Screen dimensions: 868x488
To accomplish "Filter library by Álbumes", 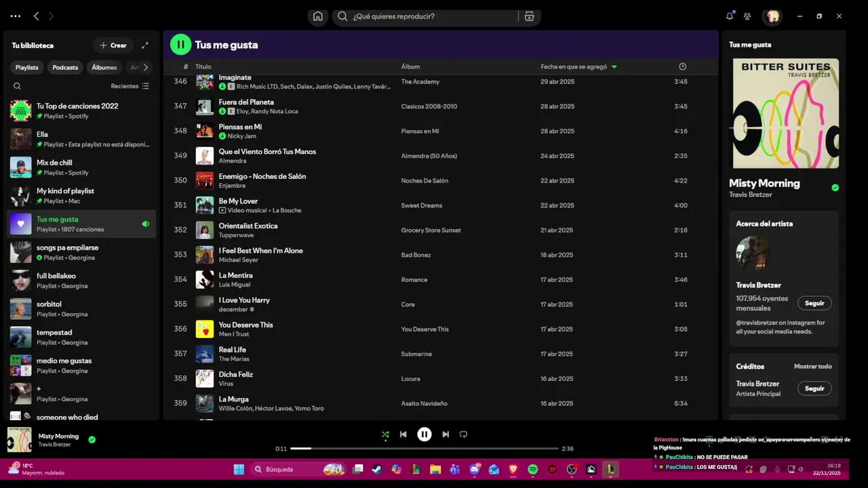I will tap(104, 67).
